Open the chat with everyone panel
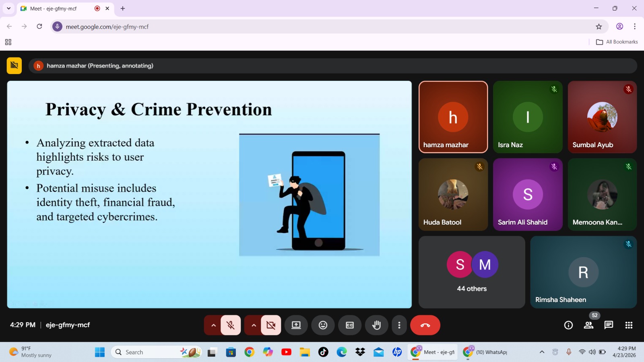This screenshot has width=644, height=362. coord(609,325)
